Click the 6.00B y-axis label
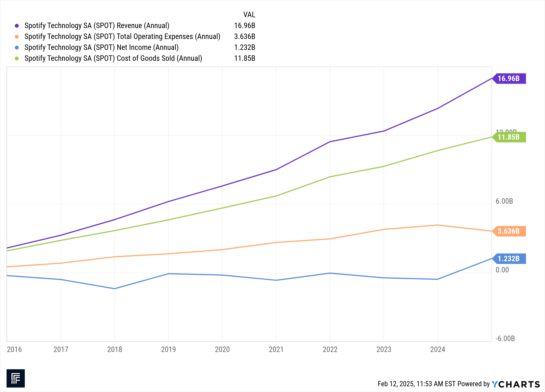Viewport: 545px width, 392px height. point(504,201)
